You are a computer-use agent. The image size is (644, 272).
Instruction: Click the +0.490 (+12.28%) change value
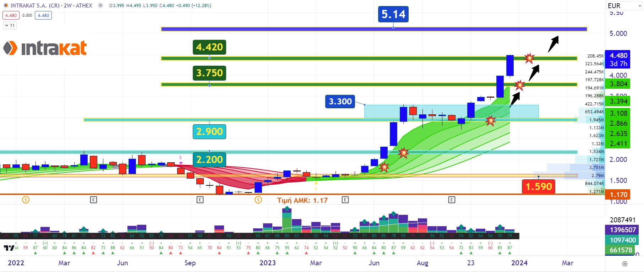(194, 6)
